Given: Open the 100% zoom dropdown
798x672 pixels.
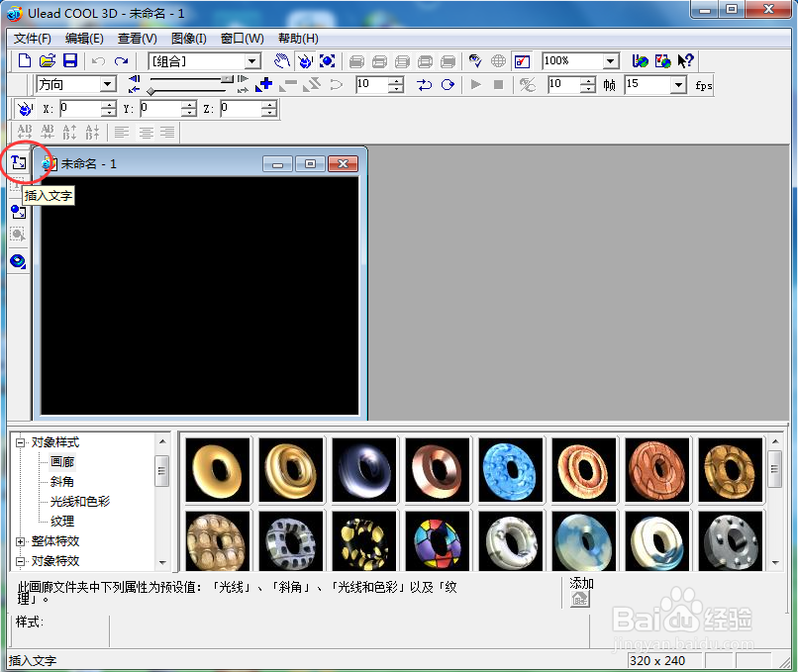Looking at the screenshot, I should point(611,61).
